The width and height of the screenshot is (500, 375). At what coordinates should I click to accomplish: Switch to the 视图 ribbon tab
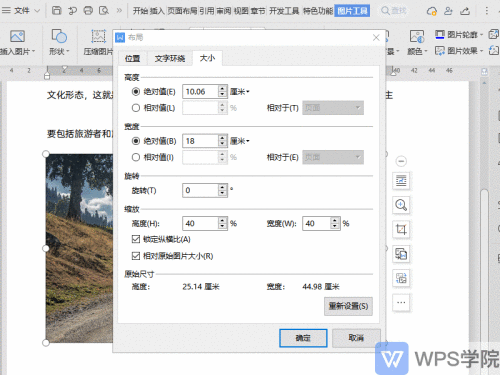(x=241, y=11)
